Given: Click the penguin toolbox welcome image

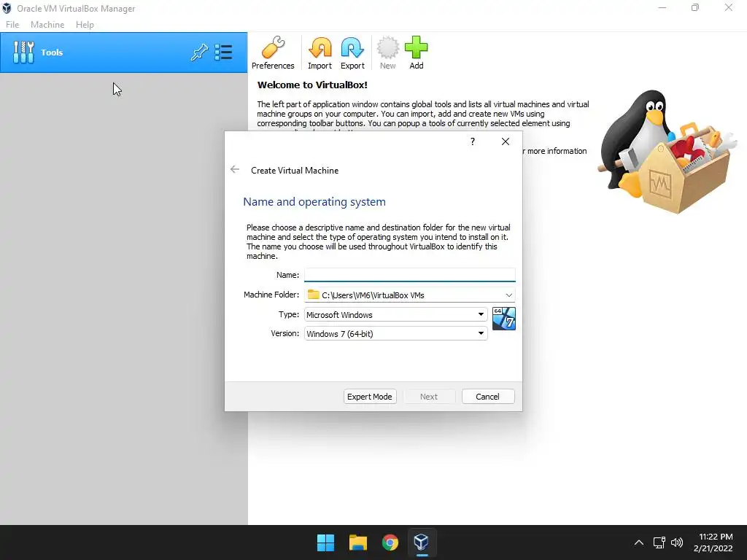Looking at the screenshot, I should pos(667,151).
